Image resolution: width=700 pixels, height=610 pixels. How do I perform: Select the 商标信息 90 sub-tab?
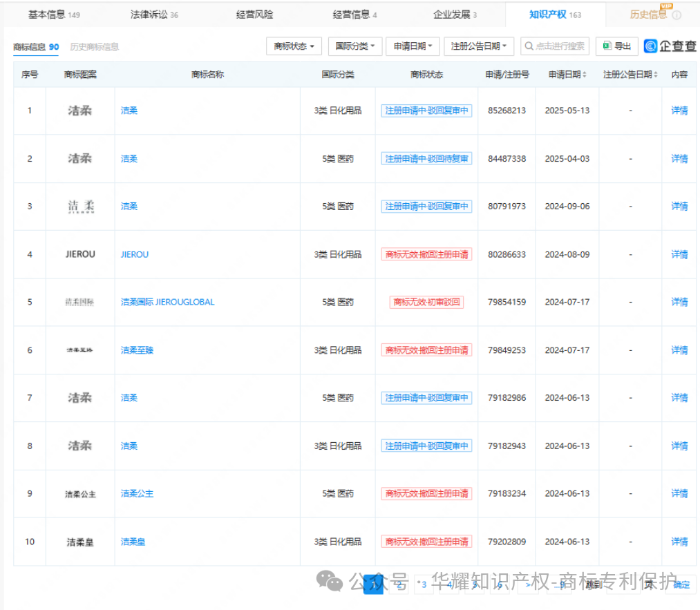click(x=36, y=47)
